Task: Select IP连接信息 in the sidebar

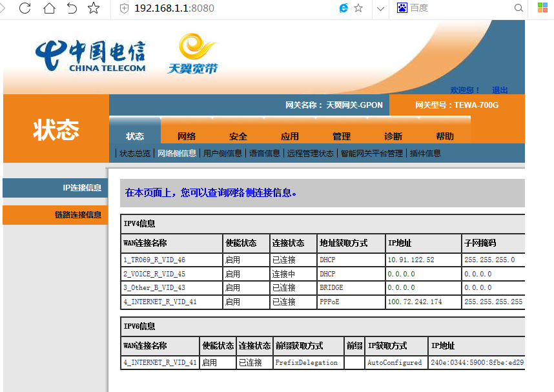Action: [55, 188]
